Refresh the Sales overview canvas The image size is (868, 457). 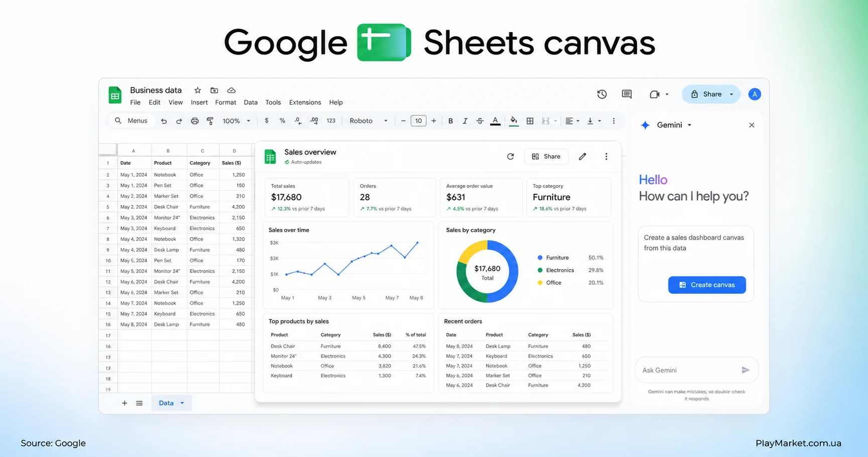point(511,157)
